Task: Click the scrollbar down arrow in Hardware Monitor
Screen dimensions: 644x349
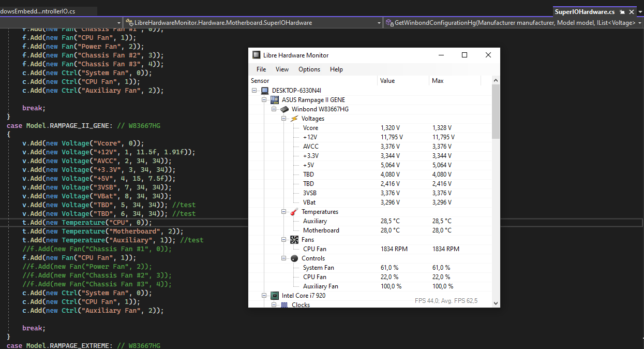Action: pos(496,303)
